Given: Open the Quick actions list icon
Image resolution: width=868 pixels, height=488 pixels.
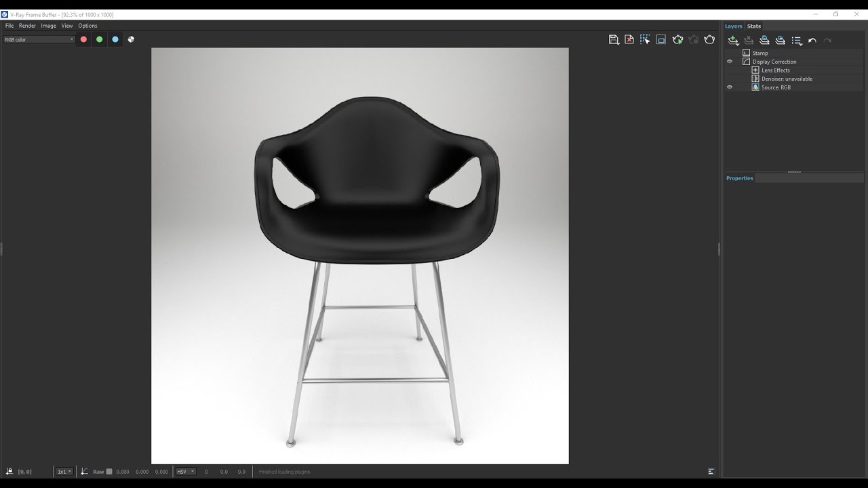Looking at the screenshot, I should tap(797, 41).
